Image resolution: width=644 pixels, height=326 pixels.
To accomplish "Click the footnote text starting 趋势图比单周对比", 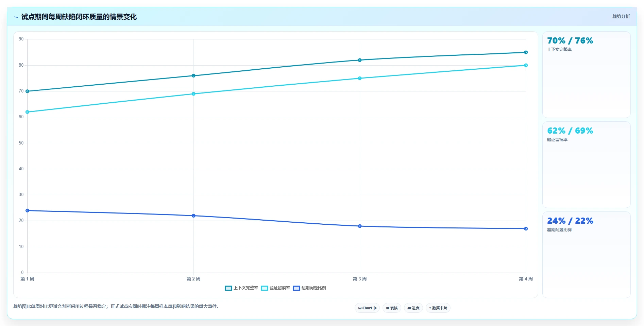I will pyautogui.click(x=117, y=306).
